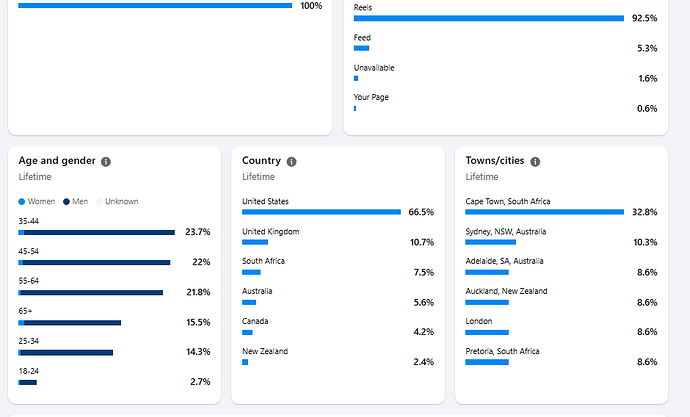The width and height of the screenshot is (690, 417).
Task: Select the 65+ age group bar
Action: tap(69, 322)
